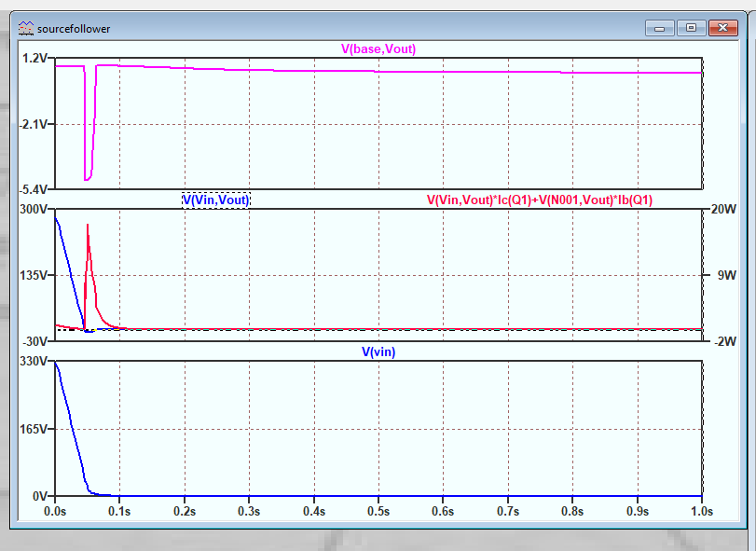Viewport: 756px width, 551px height.
Task: Click the 0.6s time axis label
Action: [443, 512]
